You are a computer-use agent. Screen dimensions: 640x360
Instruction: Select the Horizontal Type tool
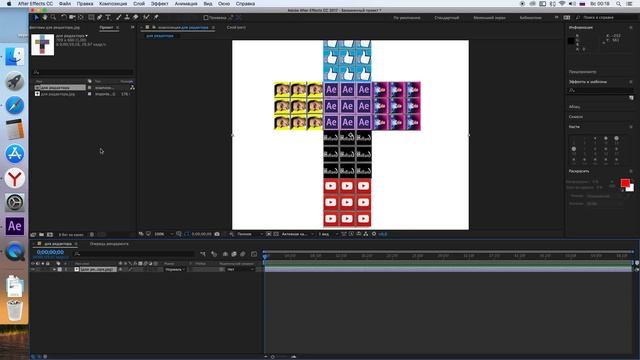click(x=108, y=18)
